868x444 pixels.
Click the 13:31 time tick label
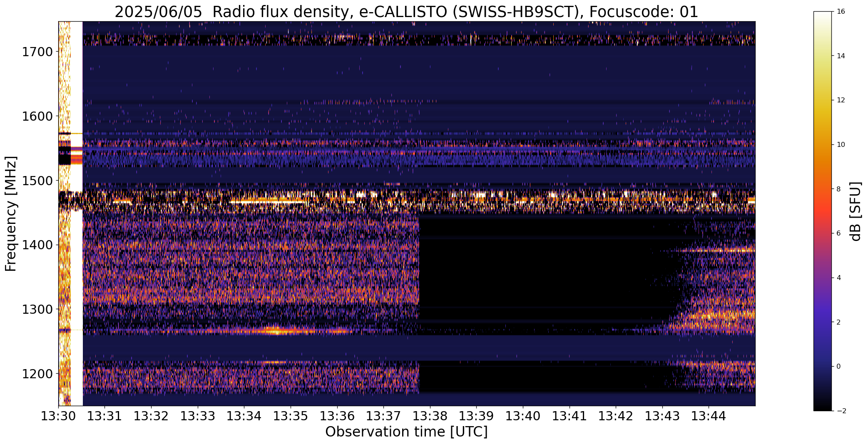click(105, 416)
